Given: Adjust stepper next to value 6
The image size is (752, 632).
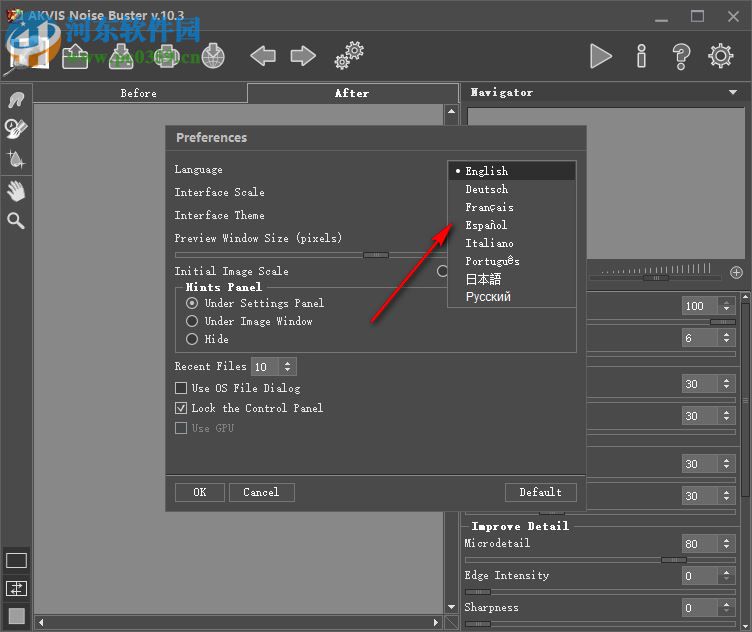Looking at the screenshot, I should click(x=727, y=338).
